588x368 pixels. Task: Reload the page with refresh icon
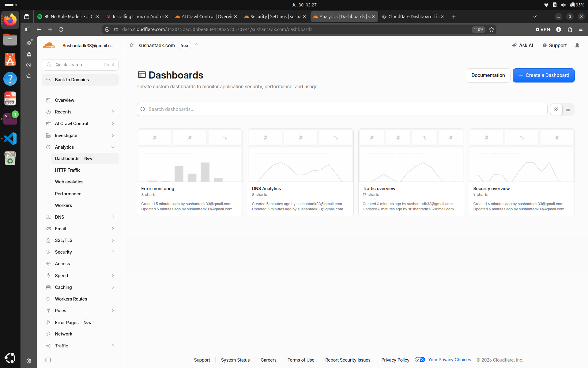coord(61,29)
